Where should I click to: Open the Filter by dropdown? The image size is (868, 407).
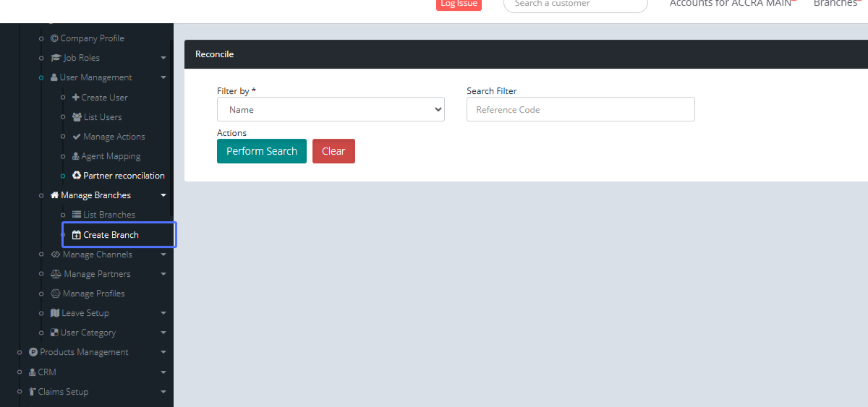pyautogui.click(x=331, y=110)
